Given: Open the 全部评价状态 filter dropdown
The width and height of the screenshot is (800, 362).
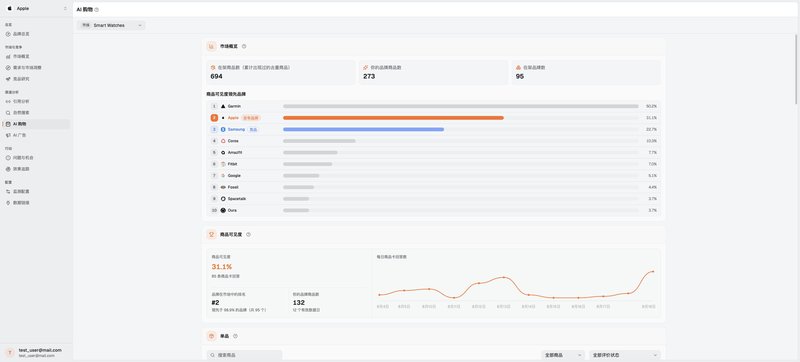Looking at the screenshot, I should [x=625, y=355].
